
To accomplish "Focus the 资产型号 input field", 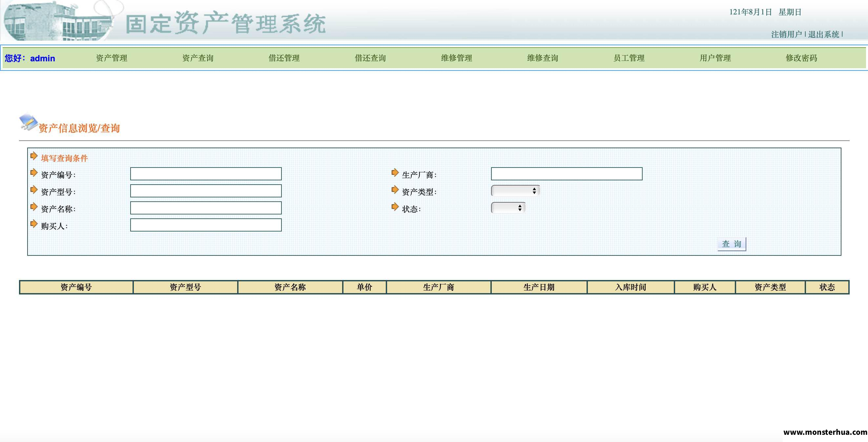I will coord(206,191).
